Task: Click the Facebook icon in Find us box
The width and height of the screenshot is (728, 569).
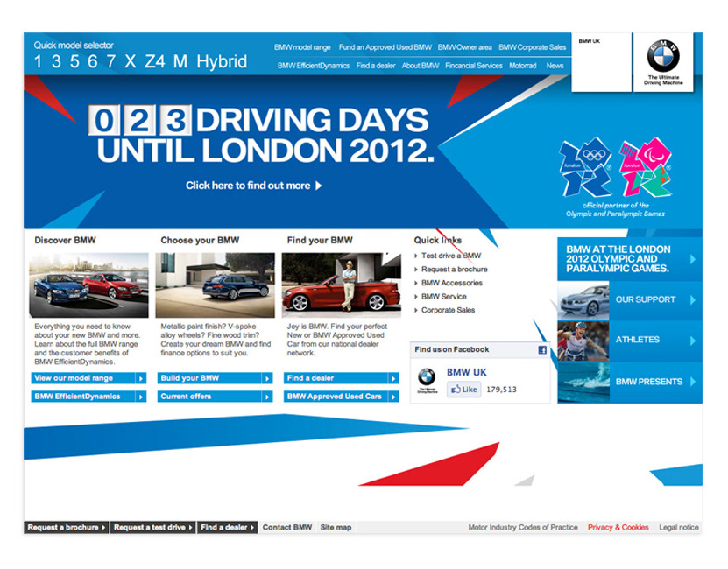Action: (x=542, y=350)
